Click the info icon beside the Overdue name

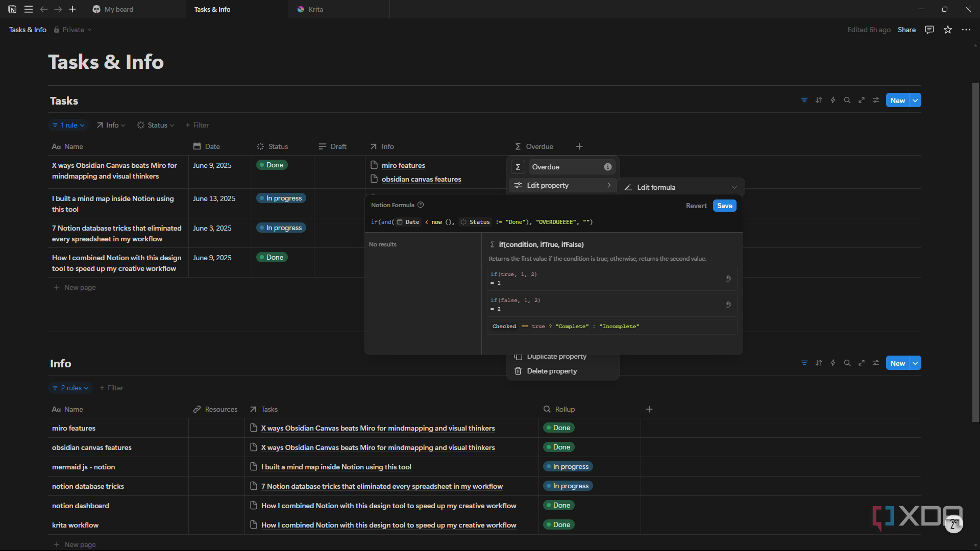[x=608, y=167]
